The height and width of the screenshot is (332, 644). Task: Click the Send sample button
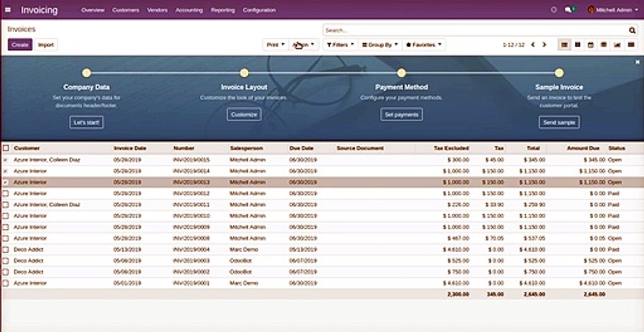coord(559,122)
